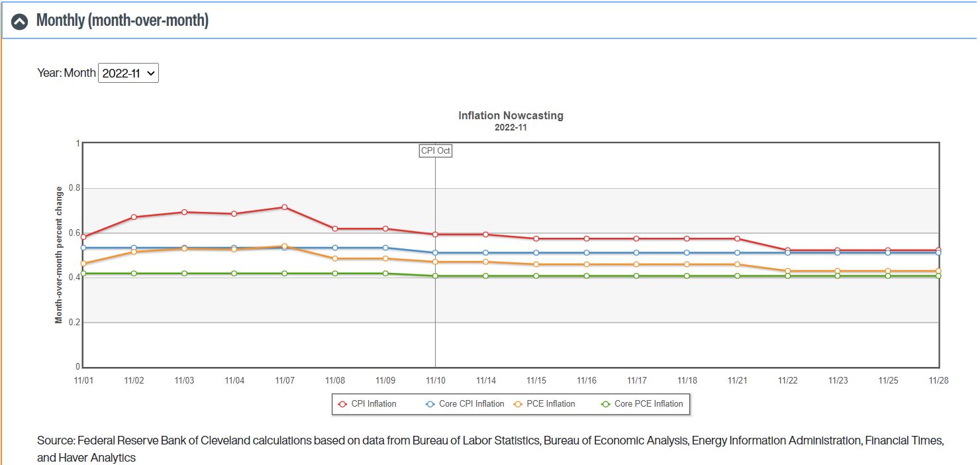The height and width of the screenshot is (465, 980).
Task: Click the orange PCE legend marker icon
Action: pos(518,403)
